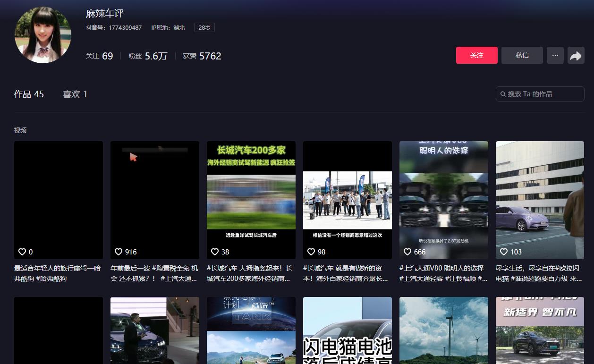Open purple 欧拉闪电猫 car video thumbnail

(540, 200)
